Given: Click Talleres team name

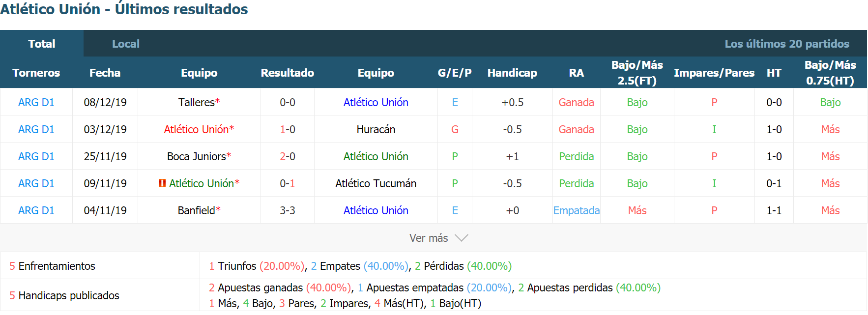Looking at the screenshot, I should point(197,102).
